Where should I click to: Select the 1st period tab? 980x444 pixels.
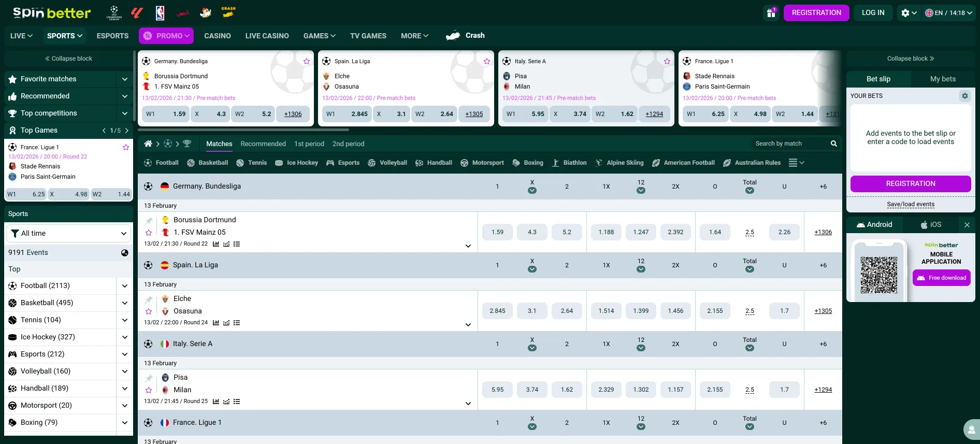(x=309, y=144)
